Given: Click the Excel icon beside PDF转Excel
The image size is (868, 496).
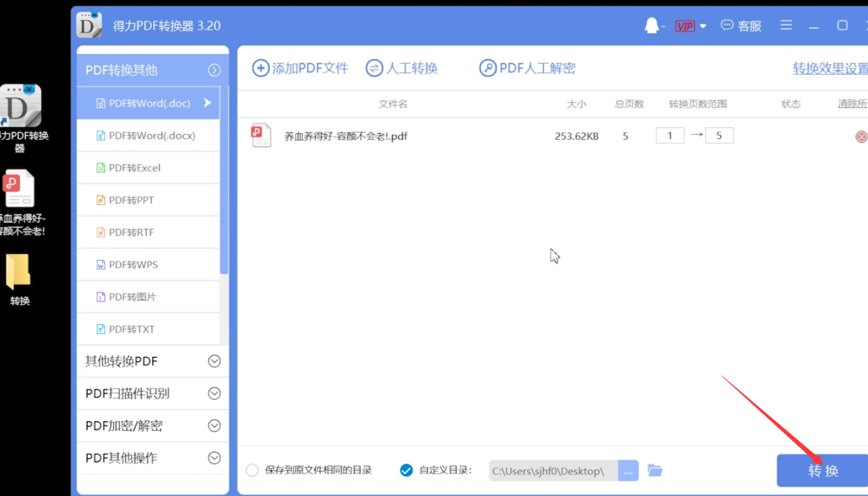Looking at the screenshot, I should [101, 168].
